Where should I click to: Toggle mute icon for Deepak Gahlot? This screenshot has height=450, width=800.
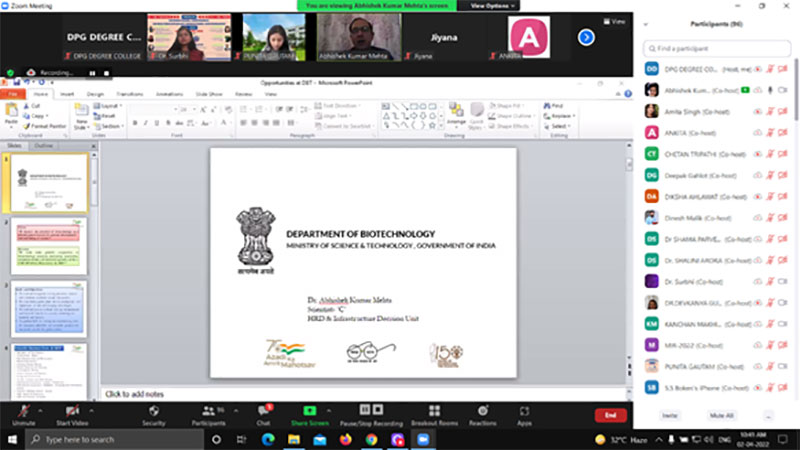pos(770,175)
